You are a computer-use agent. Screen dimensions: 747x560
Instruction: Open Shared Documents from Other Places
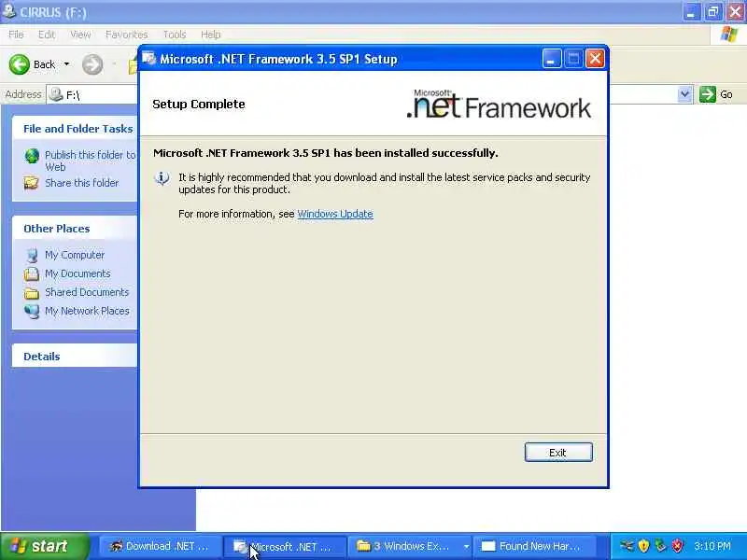point(87,292)
